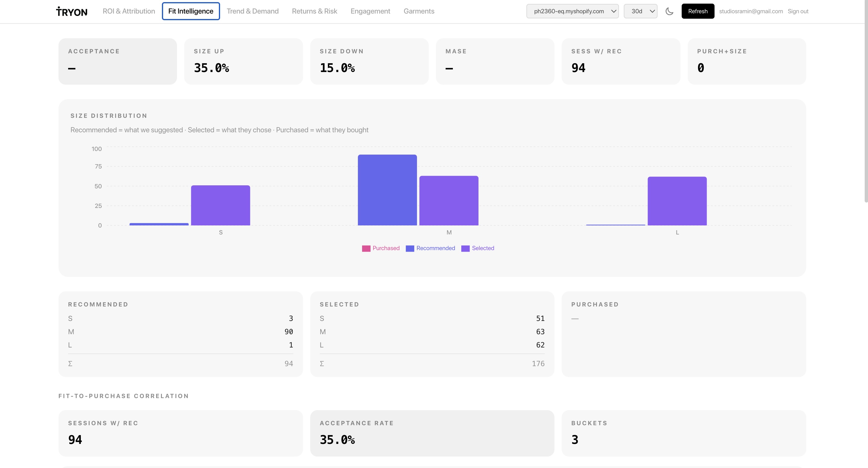Image resolution: width=868 pixels, height=468 pixels.
Task: Click the Size Distribution heading
Action: click(109, 116)
